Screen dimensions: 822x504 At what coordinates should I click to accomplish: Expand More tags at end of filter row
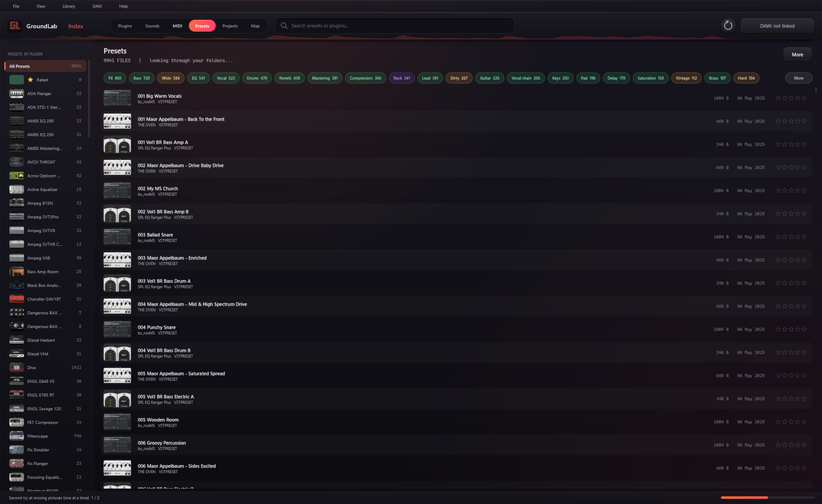799,78
